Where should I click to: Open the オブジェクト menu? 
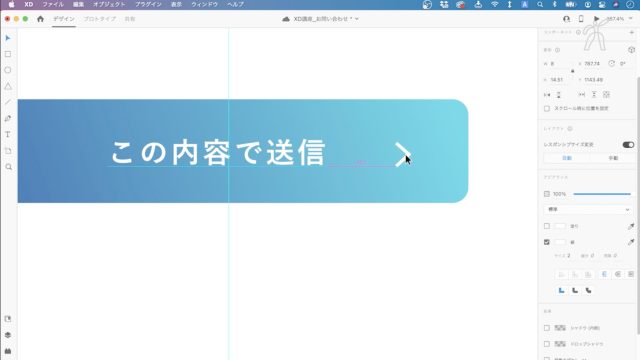109,4
